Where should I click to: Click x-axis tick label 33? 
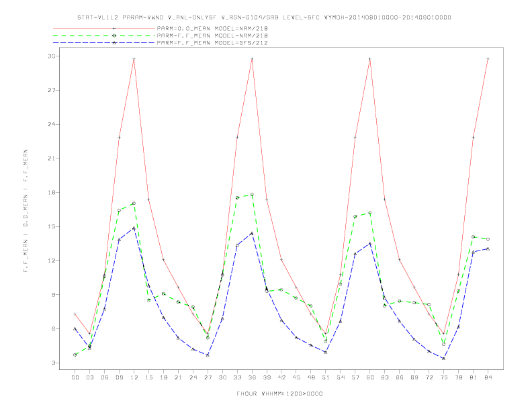pos(237,377)
